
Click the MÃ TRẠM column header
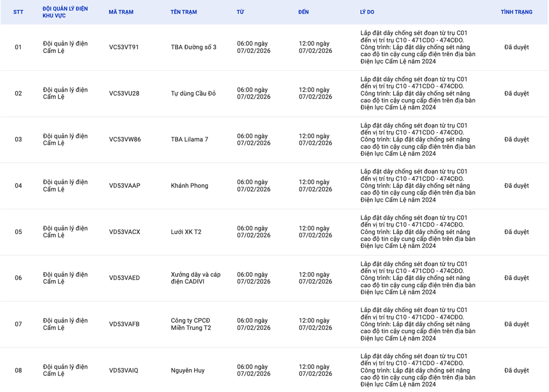click(121, 12)
